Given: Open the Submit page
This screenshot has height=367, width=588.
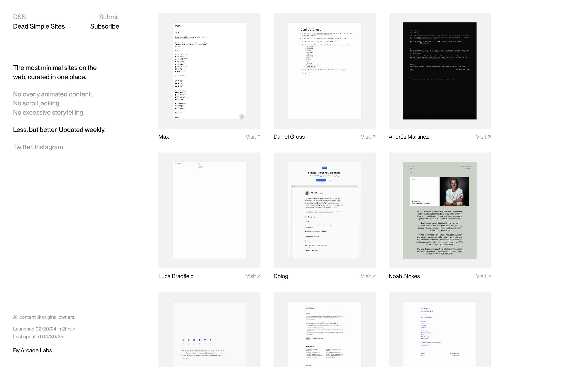Looking at the screenshot, I should pos(109,17).
